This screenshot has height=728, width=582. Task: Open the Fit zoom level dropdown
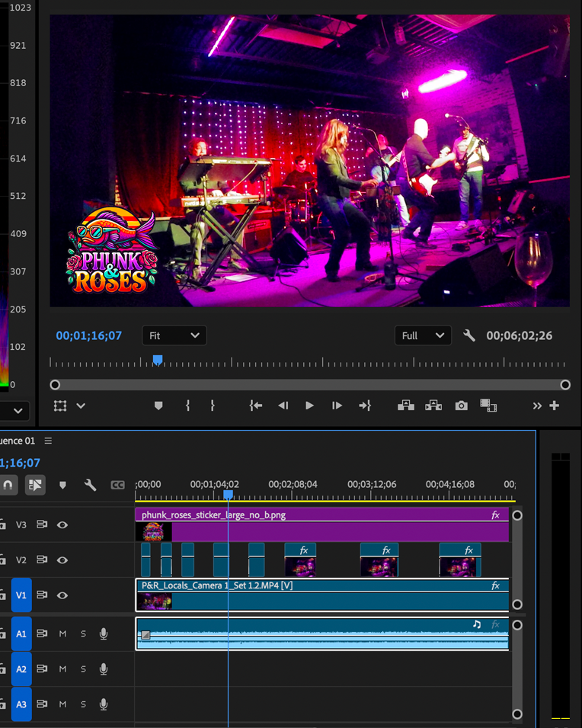(174, 335)
